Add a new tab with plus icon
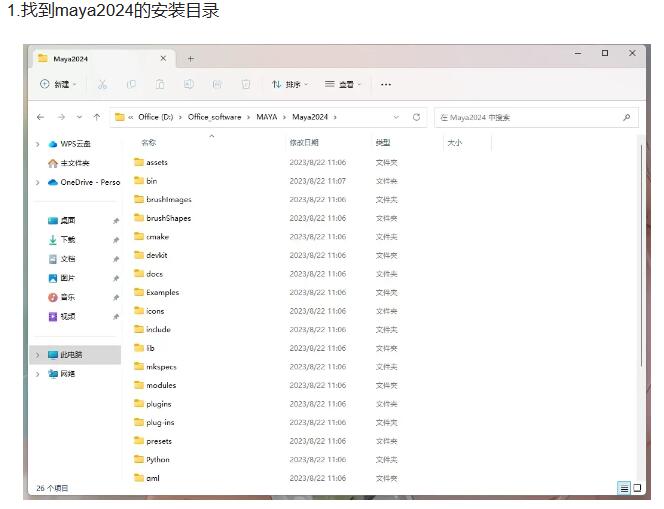 click(190, 58)
